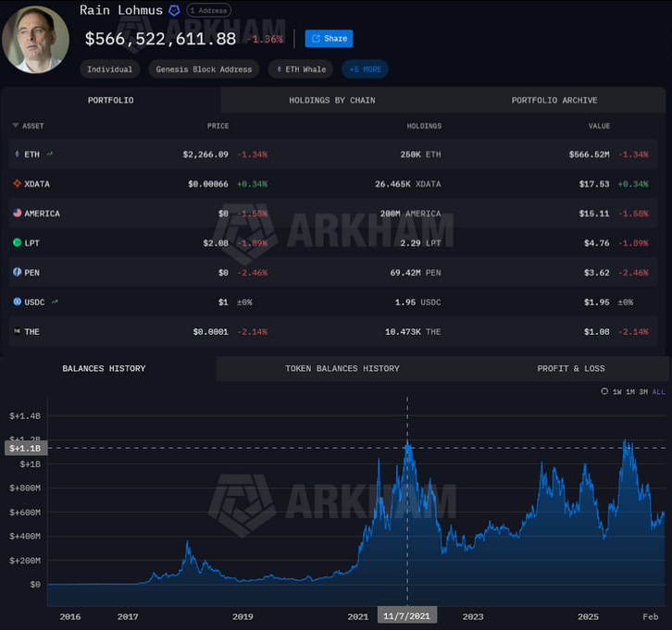Click the Share button

click(x=329, y=39)
